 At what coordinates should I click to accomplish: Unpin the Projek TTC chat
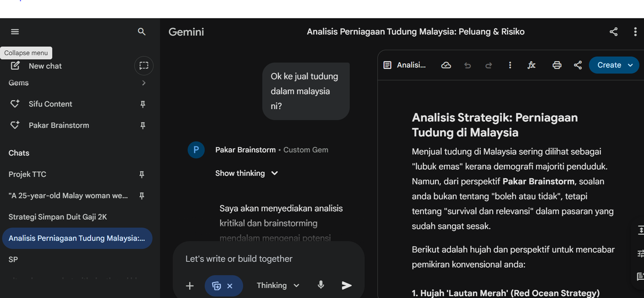tap(142, 174)
